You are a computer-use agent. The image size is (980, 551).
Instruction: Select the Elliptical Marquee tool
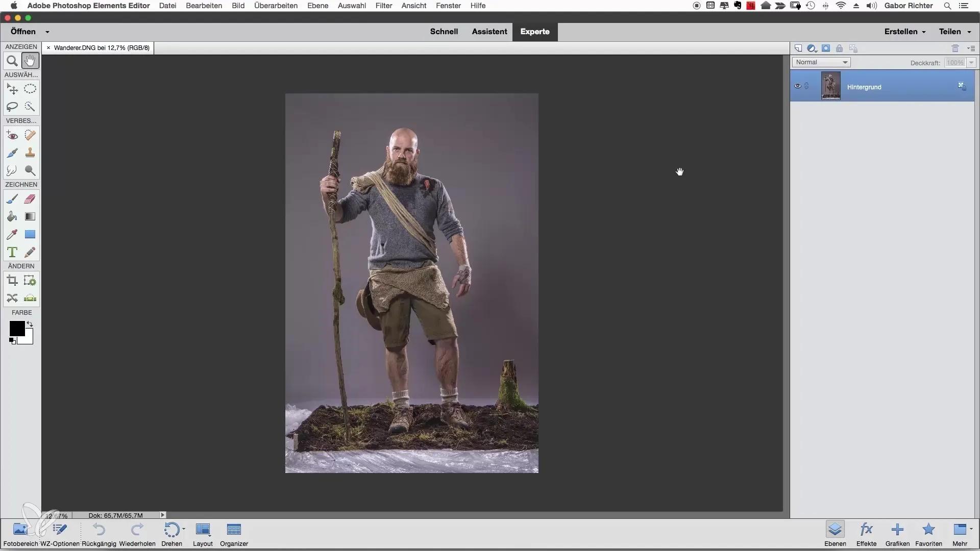(x=30, y=89)
